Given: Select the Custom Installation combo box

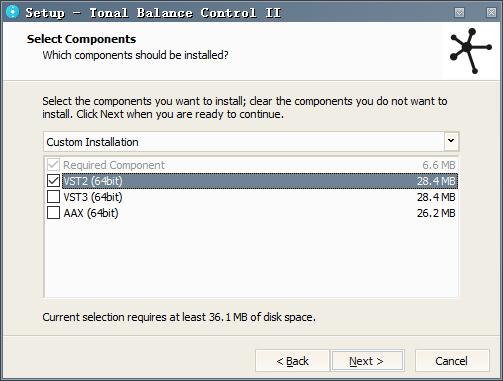Looking at the screenshot, I should [x=251, y=142].
